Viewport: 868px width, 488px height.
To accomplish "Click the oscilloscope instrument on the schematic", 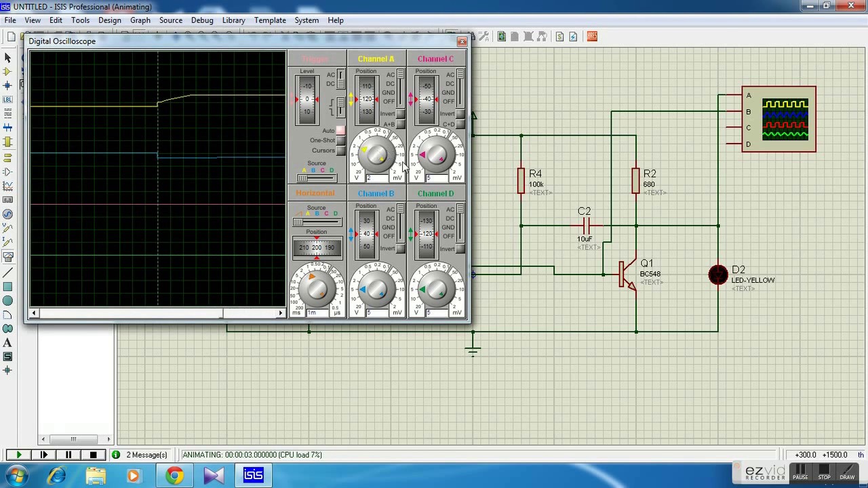I will [778, 119].
